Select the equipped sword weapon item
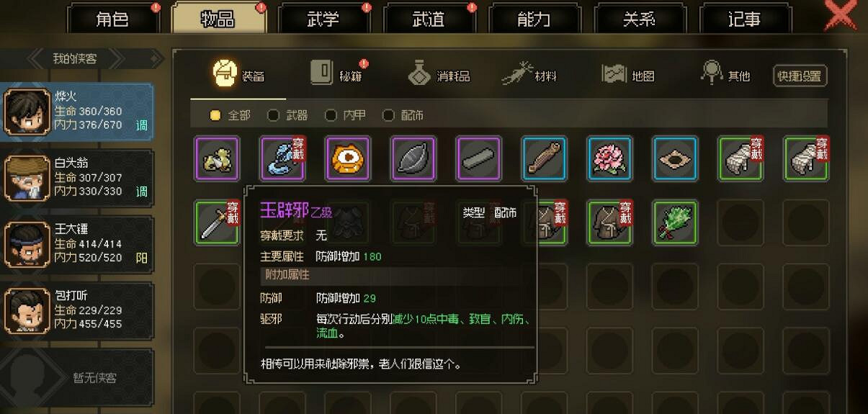 217,222
